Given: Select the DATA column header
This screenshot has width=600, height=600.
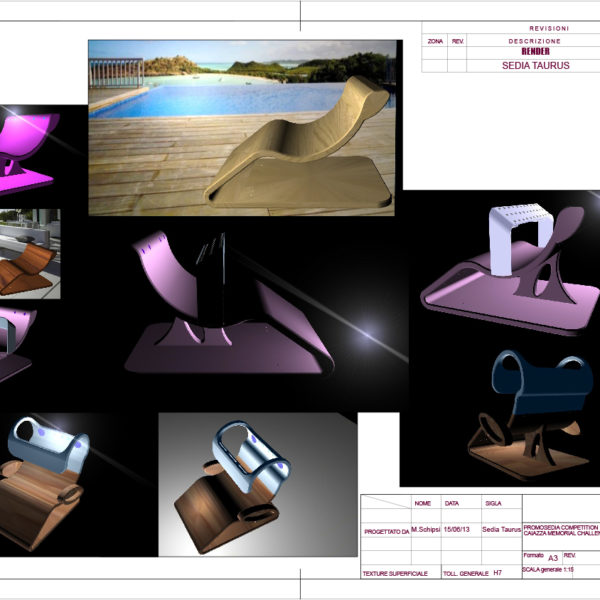Looking at the screenshot, I should [452, 503].
